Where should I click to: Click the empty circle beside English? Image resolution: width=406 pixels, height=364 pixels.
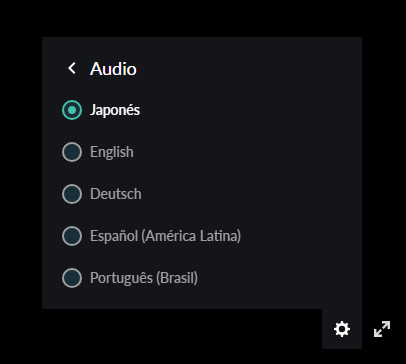(x=72, y=152)
